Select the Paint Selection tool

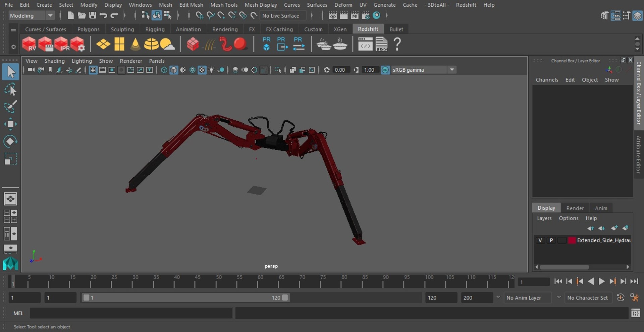[10, 107]
